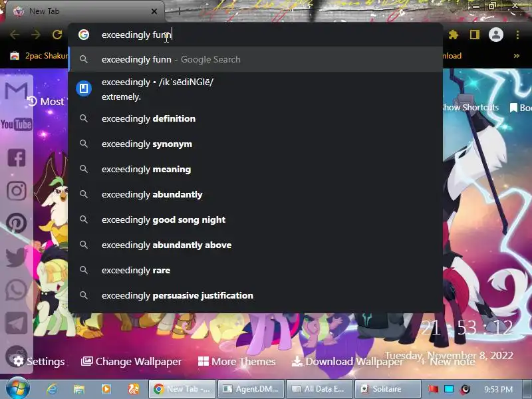Open Twitter sidebar icon

(16, 257)
